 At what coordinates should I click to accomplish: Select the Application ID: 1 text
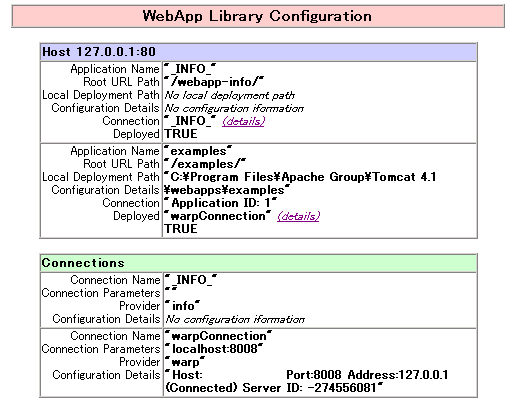[x=221, y=203]
